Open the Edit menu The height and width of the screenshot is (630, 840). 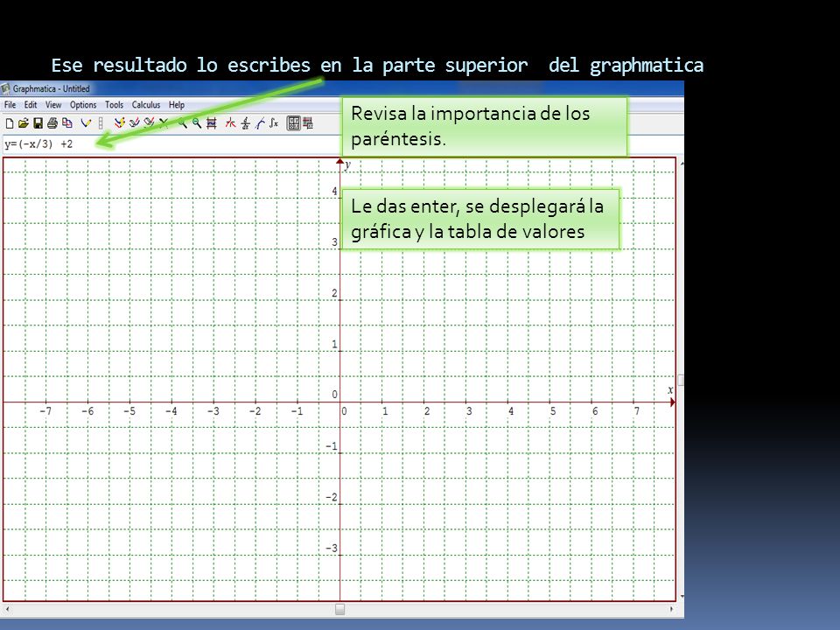tap(31, 105)
